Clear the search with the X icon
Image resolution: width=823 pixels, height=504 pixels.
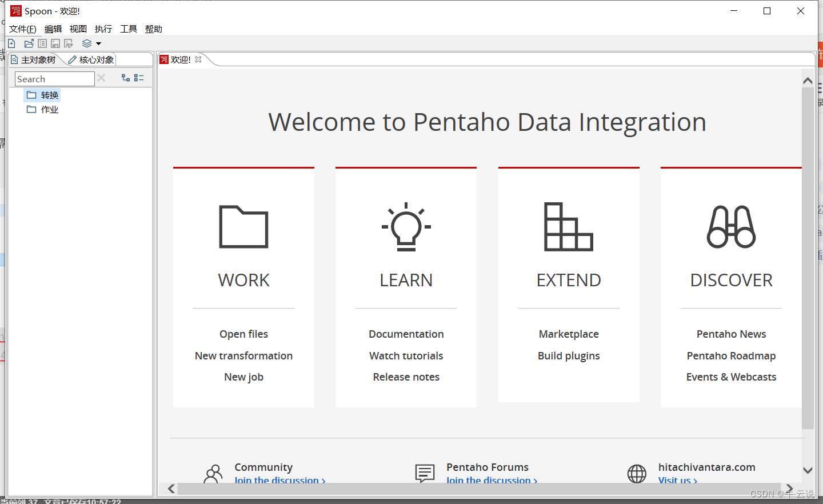[x=101, y=78]
